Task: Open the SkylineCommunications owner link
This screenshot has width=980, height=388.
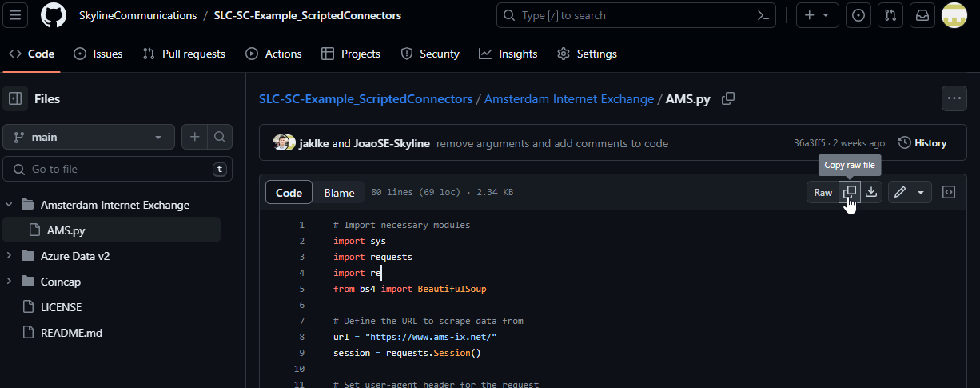Action: point(137,15)
